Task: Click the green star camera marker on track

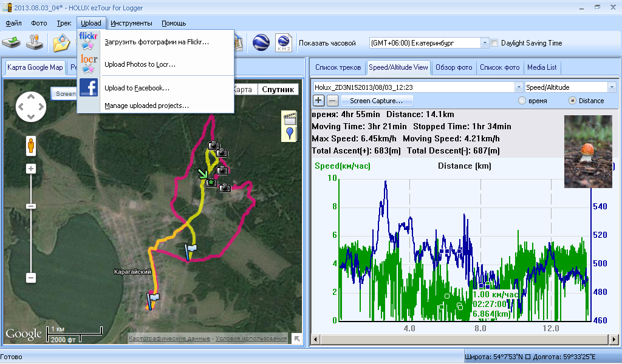Action: 211,182
